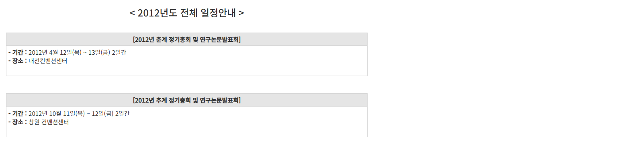
Task: Click the right angle bracket after the title
Action: [x=241, y=13]
